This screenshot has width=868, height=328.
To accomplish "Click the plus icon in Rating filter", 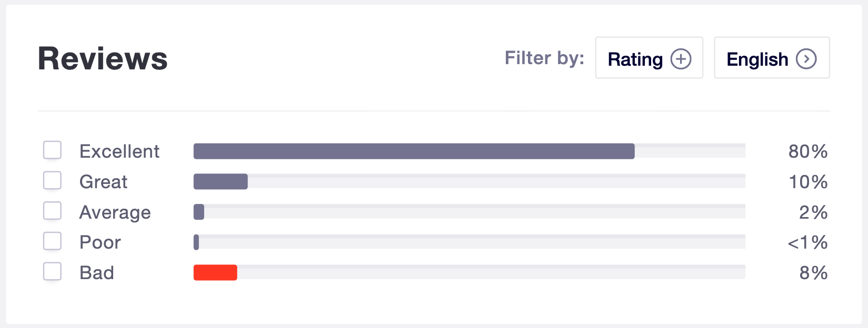I will coord(681,59).
